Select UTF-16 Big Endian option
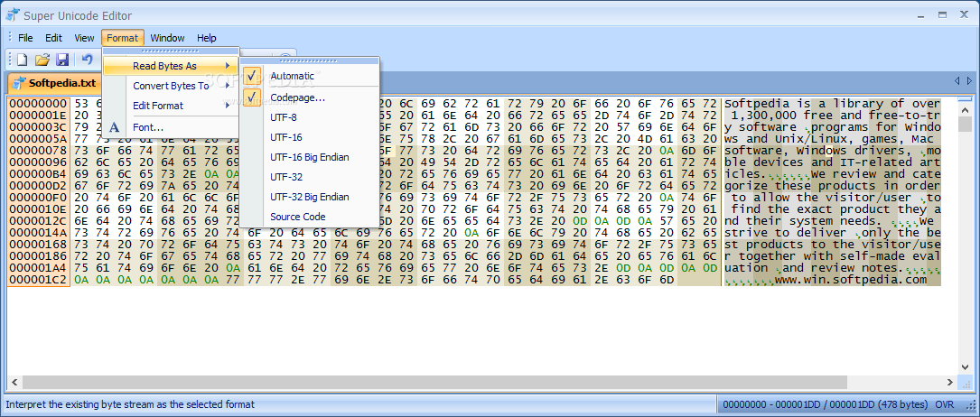Viewport: 980px width, 417px height. coord(310,157)
